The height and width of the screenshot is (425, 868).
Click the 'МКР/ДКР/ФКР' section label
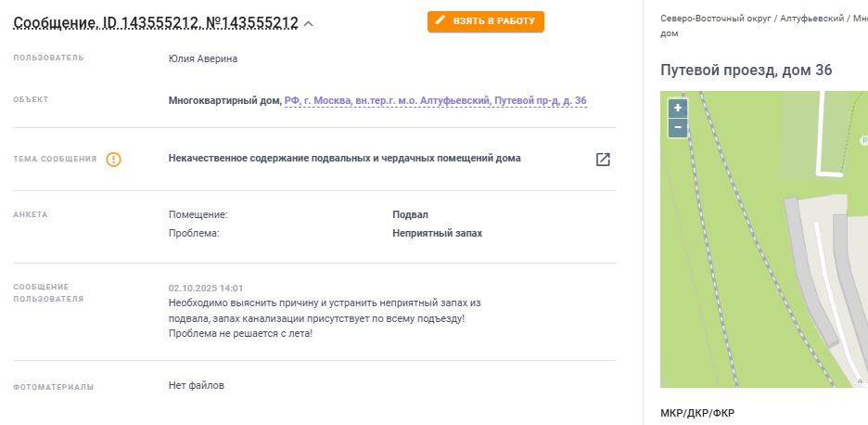click(696, 413)
